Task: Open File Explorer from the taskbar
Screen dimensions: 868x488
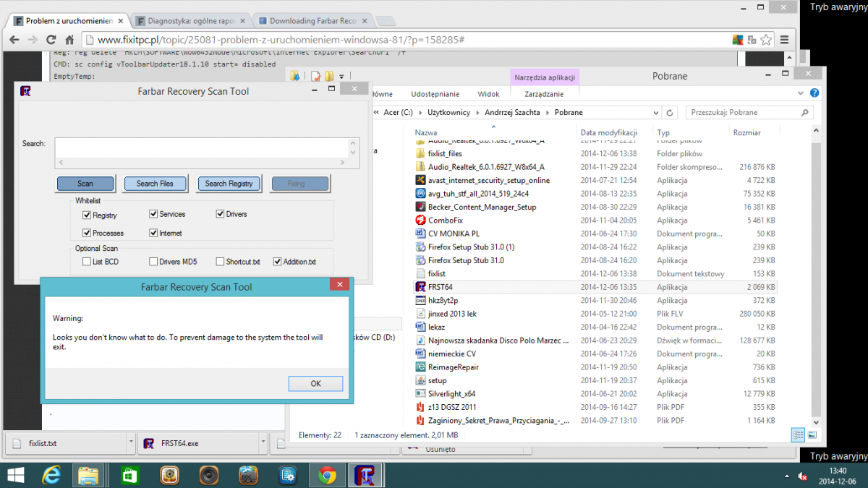Action: pyautogui.click(x=88, y=475)
